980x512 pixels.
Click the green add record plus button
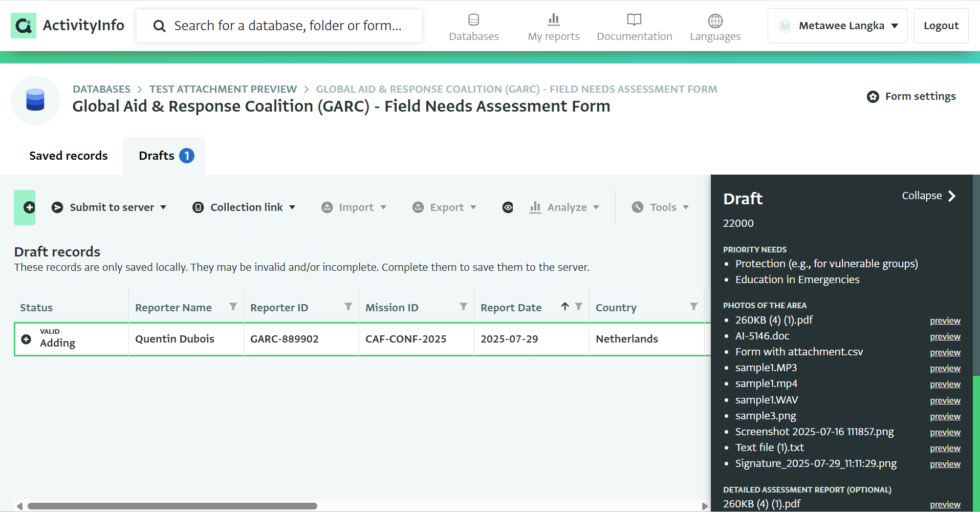pyautogui.click(x=25, y=207)
